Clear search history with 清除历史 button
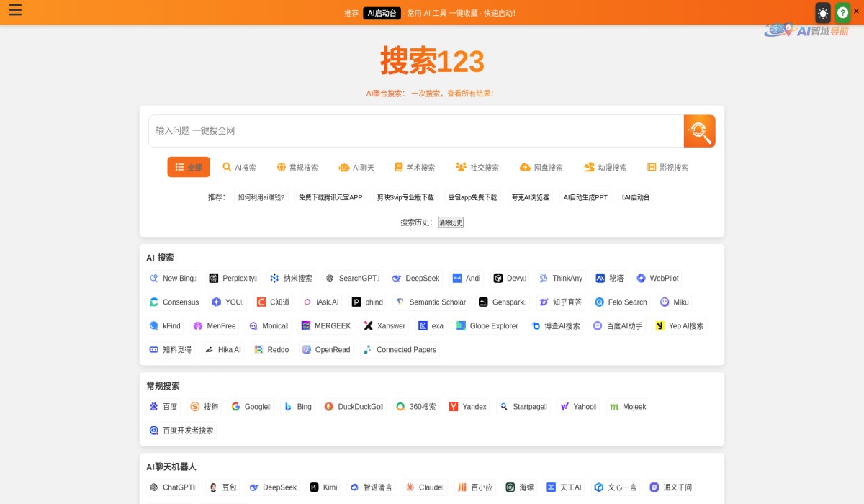864x504 pixels. pos(450,222)
